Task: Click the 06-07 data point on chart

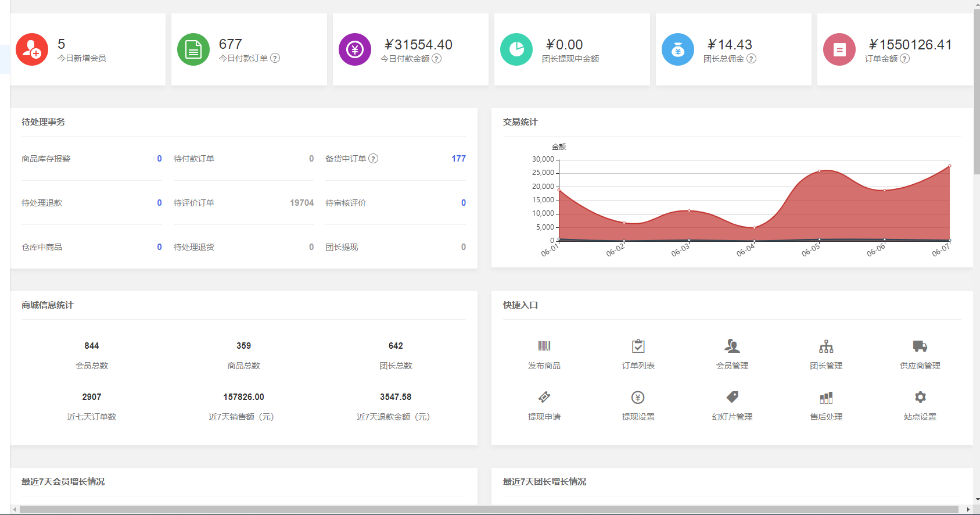Action: pos(950,166)
